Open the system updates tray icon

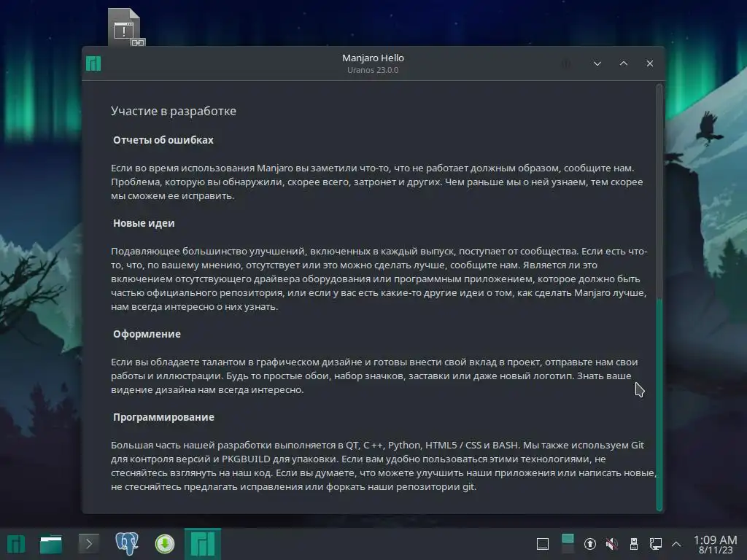point(589,544)
